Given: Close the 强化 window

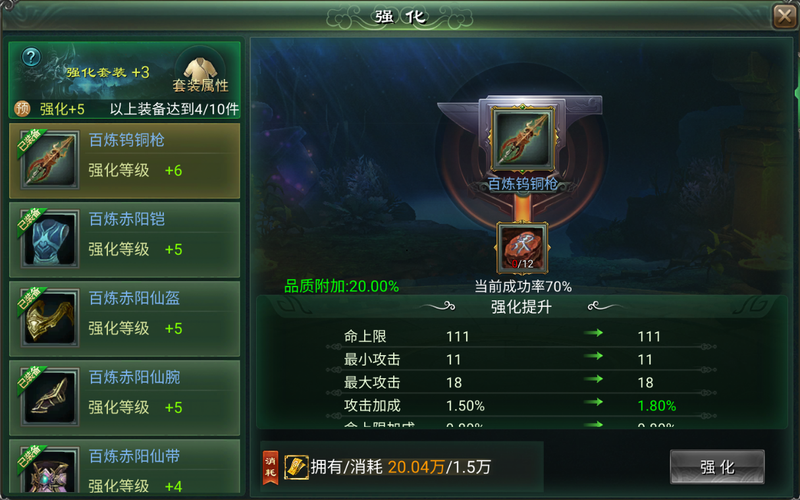Looking at the screenshot, I should click(x=784, y=16).
